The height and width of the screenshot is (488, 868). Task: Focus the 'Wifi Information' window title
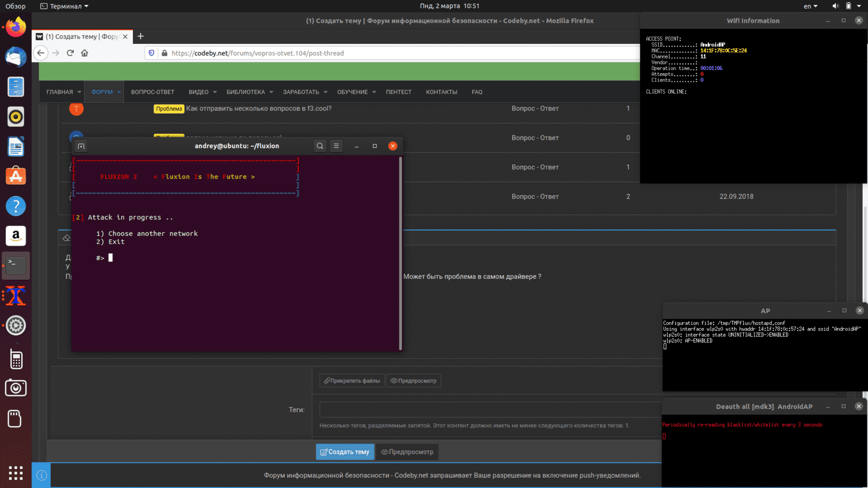click(753, 21)
